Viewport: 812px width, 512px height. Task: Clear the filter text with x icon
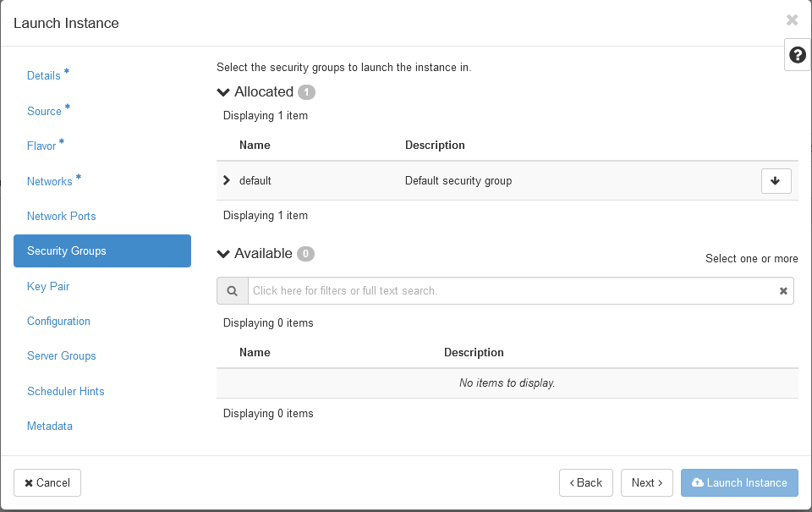783,291
